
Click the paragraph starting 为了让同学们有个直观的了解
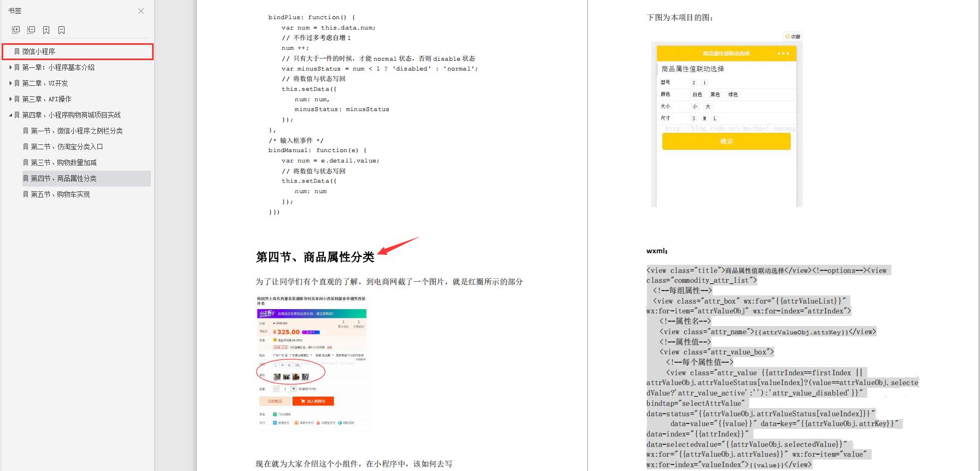click(x=389, y=282)
